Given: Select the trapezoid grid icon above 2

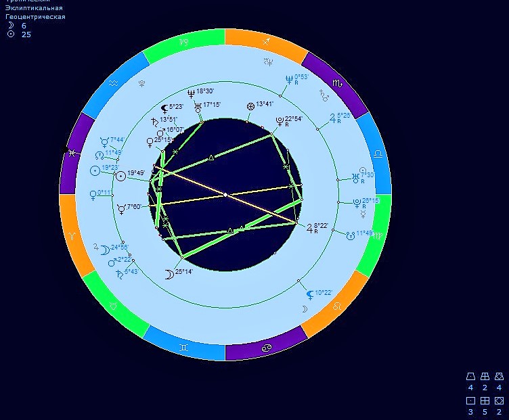Looking at the screenshot, I should tap(485, 377).
